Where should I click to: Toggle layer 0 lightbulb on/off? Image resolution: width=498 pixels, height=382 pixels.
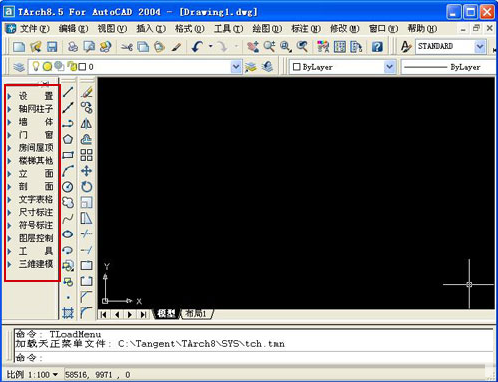click(36, 67)
